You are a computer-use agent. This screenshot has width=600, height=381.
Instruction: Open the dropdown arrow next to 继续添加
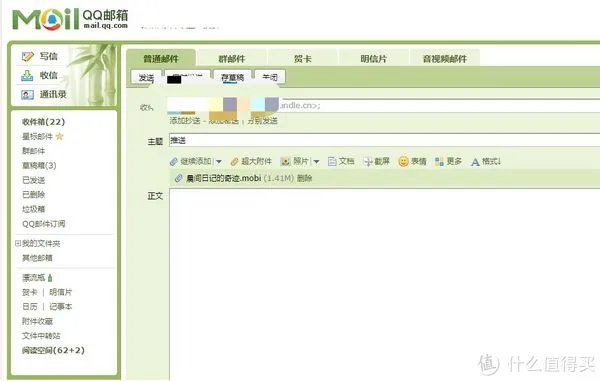[218, 162]
